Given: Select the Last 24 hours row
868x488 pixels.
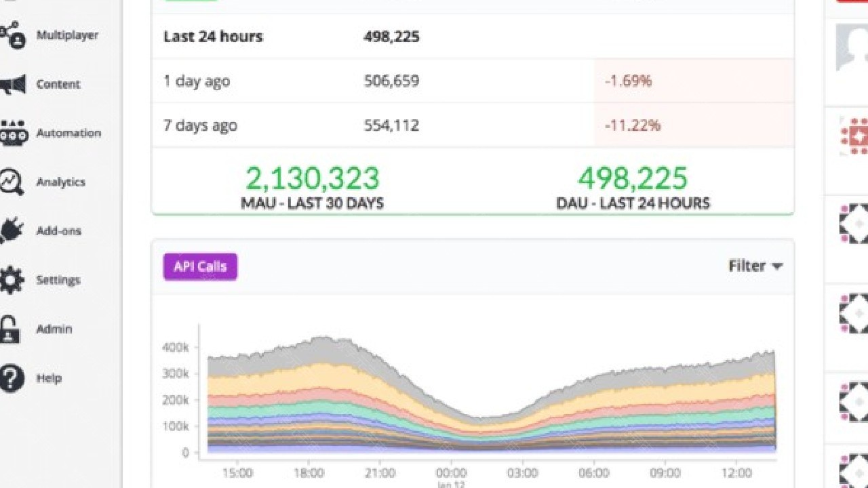Looking at the screenshot, I should point(213,37).
